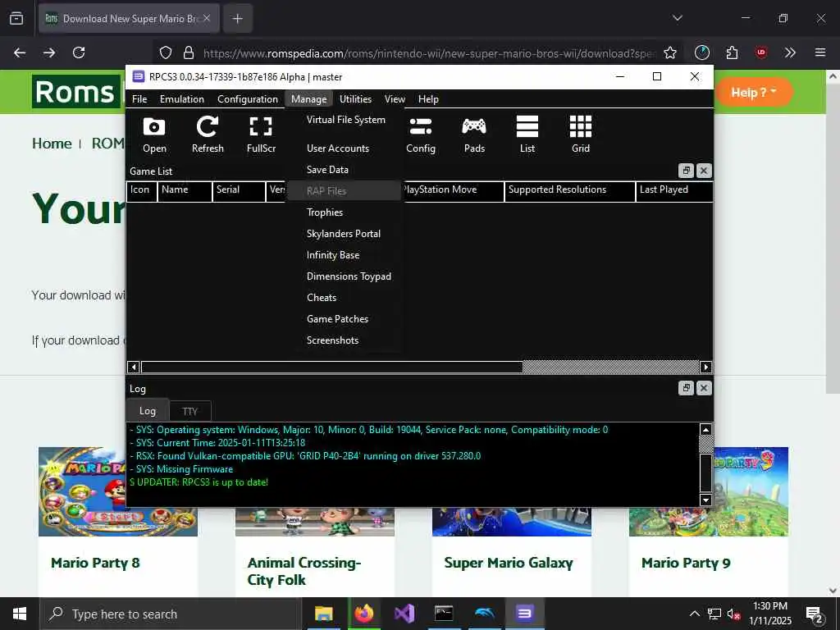Open the Emulation menu
Viewport: 840px width, 630px height.
pyautogui.click(x=181, y=99)
